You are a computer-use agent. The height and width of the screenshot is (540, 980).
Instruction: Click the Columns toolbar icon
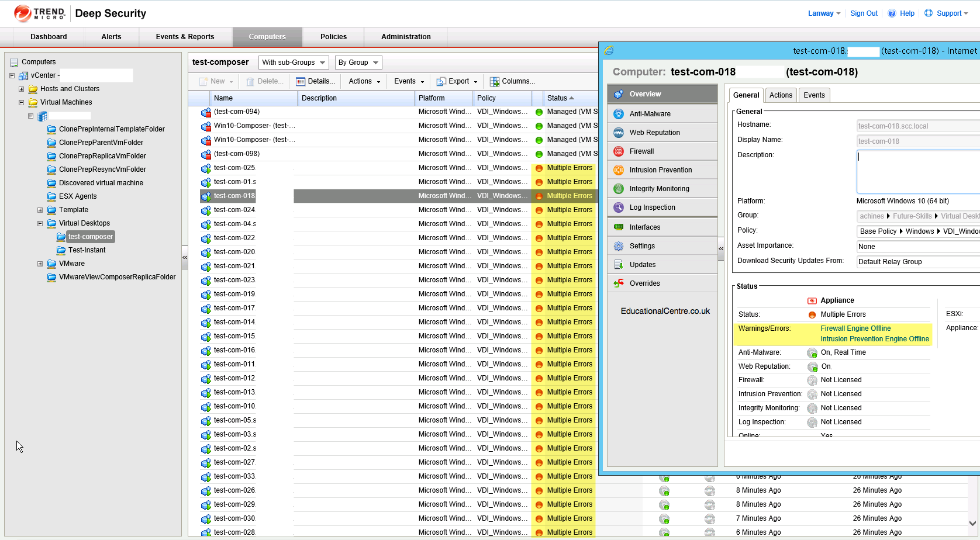495,82
